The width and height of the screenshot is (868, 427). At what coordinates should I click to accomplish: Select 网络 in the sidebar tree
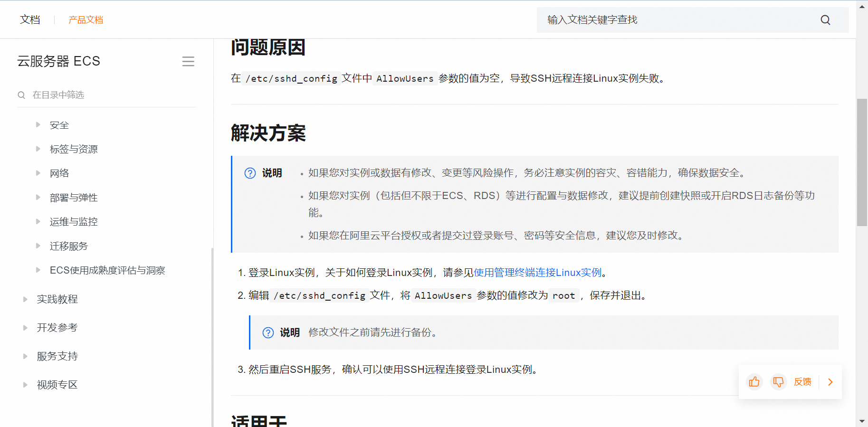[x=59, y=173]
